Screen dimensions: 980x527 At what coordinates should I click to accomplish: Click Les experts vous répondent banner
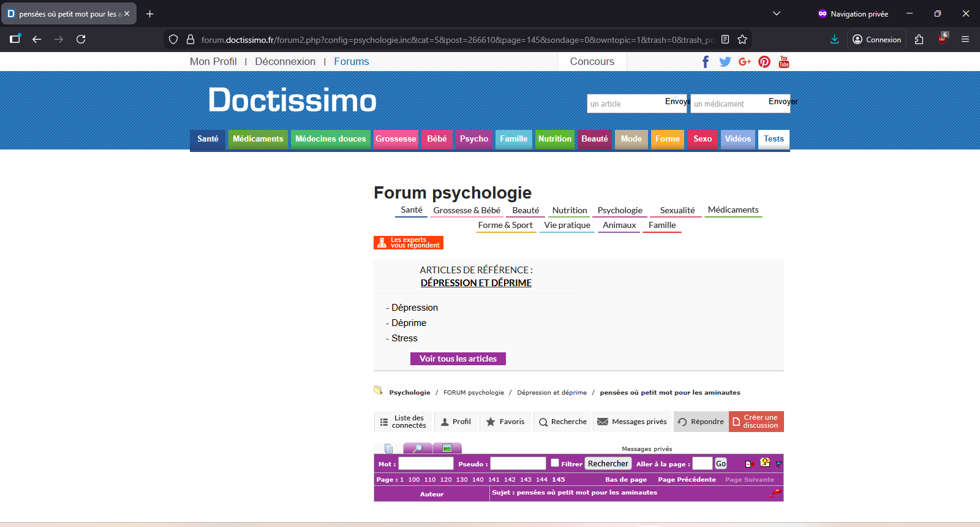[409, 243]
